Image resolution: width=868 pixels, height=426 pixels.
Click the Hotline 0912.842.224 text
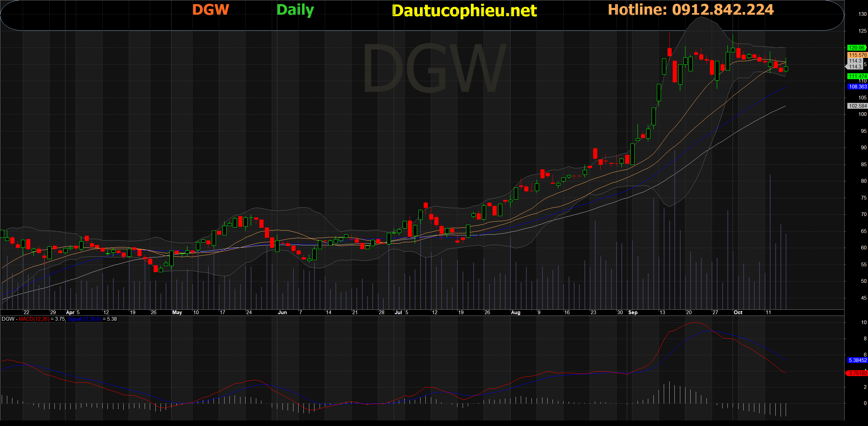(x=691, y=10)
